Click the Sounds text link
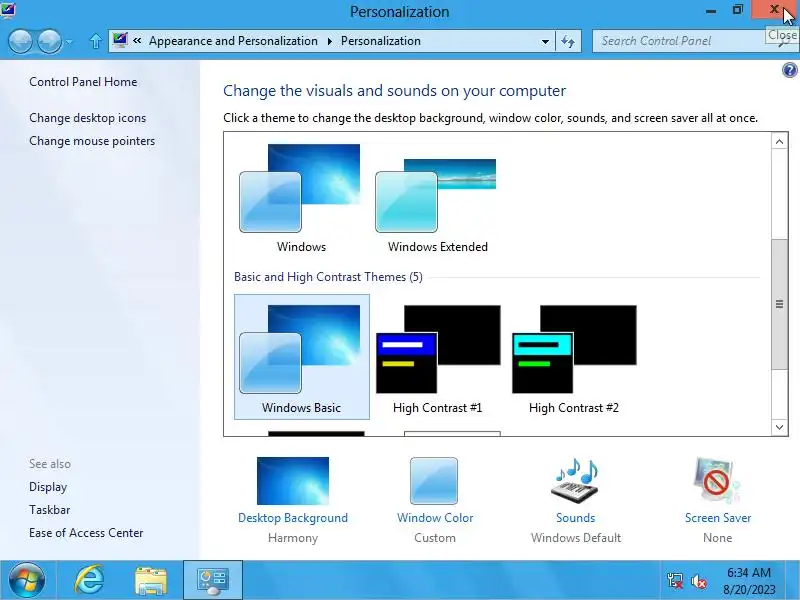Image resolution: width=800 pixels, height=600 pixels. 576,518
